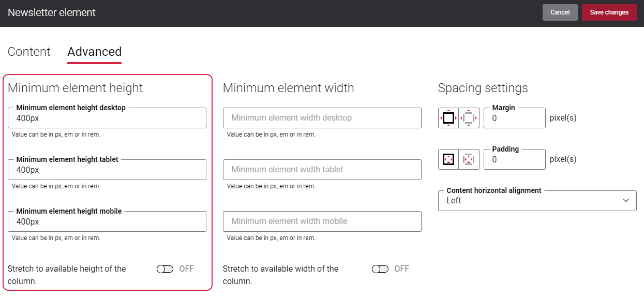This screenshot has height=298, width=644.
Task: Select individual padding per side icon
Action: (x=469, y=159)
